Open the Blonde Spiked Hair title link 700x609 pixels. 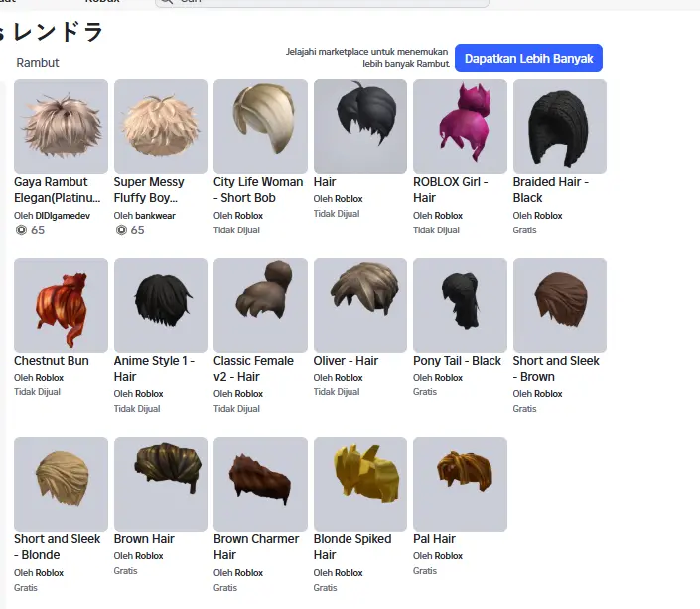[352, 546]
